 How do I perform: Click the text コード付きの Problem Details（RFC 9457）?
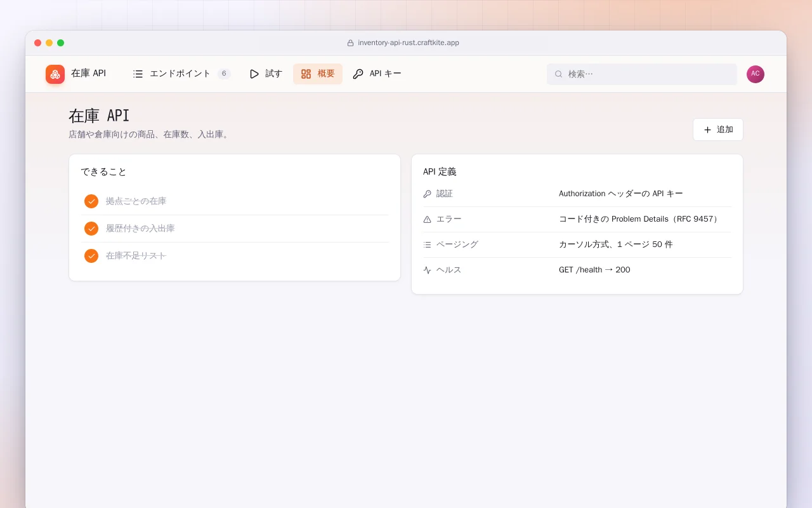click(x=640, y=219)
